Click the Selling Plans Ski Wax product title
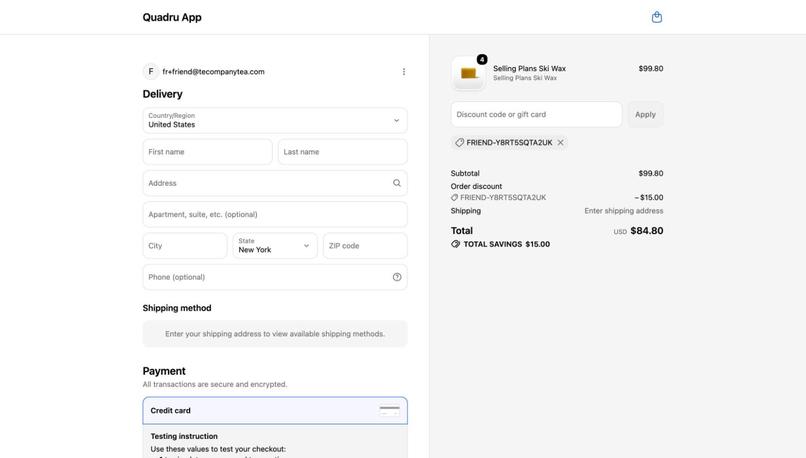 (x=529, y=68)
